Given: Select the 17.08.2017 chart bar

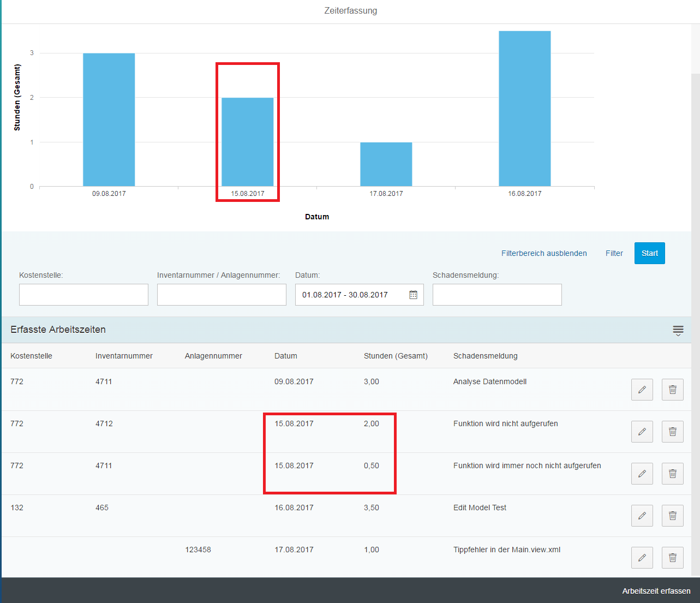Looking at the screenshot, I should click(x=386, y=164).
